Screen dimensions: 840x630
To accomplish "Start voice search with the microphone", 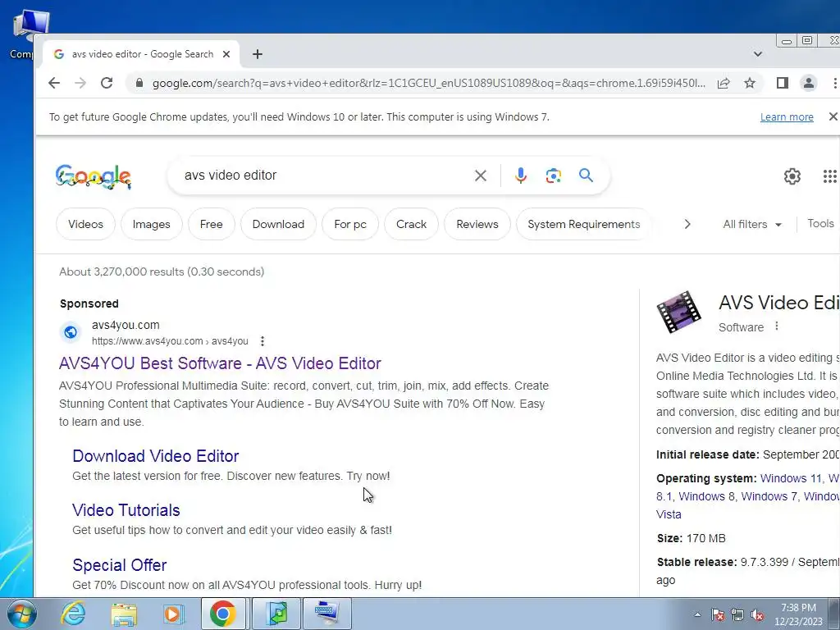I will (520, 176).
